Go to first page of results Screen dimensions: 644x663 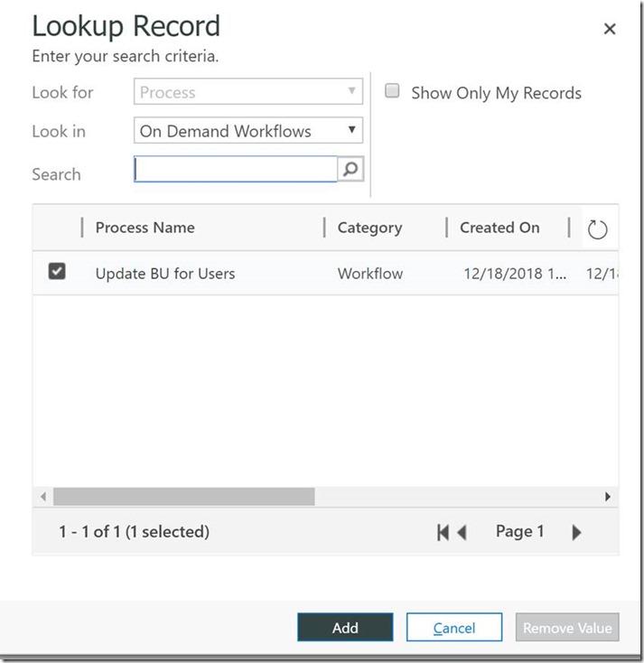pyautogui.click(x=443, y=533)
